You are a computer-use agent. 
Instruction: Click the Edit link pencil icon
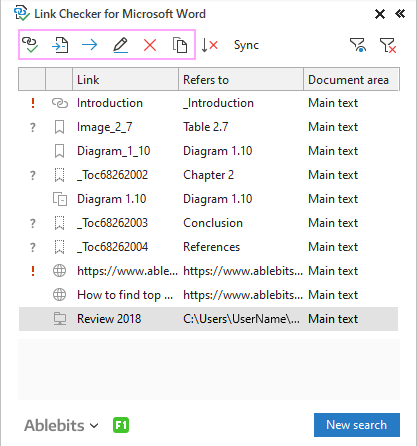[x=120, y=45]
